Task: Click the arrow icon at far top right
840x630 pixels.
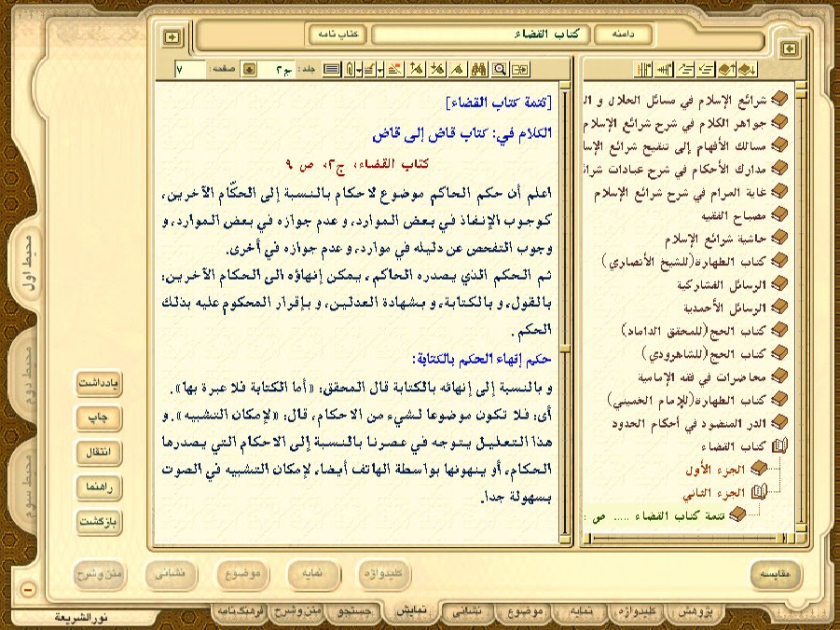Action: 789,48
